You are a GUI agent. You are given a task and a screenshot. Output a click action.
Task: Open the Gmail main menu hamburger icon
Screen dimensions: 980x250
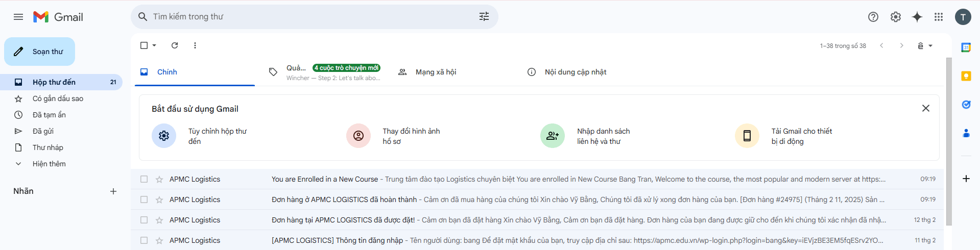coord(18,17)
